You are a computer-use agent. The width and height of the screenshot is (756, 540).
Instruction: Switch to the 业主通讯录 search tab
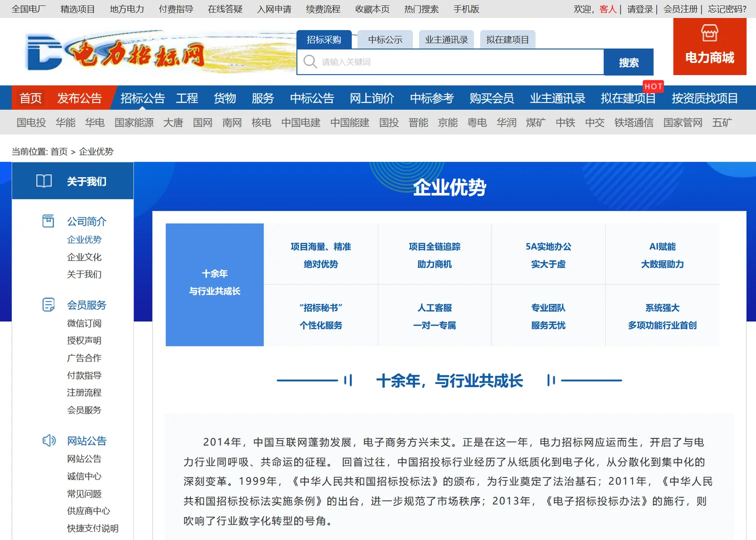pyautogui.click(x=446, y=40)
